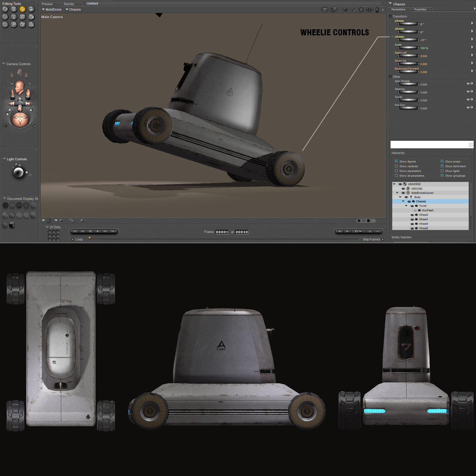Open the Properties tab

tap(420, 10)
